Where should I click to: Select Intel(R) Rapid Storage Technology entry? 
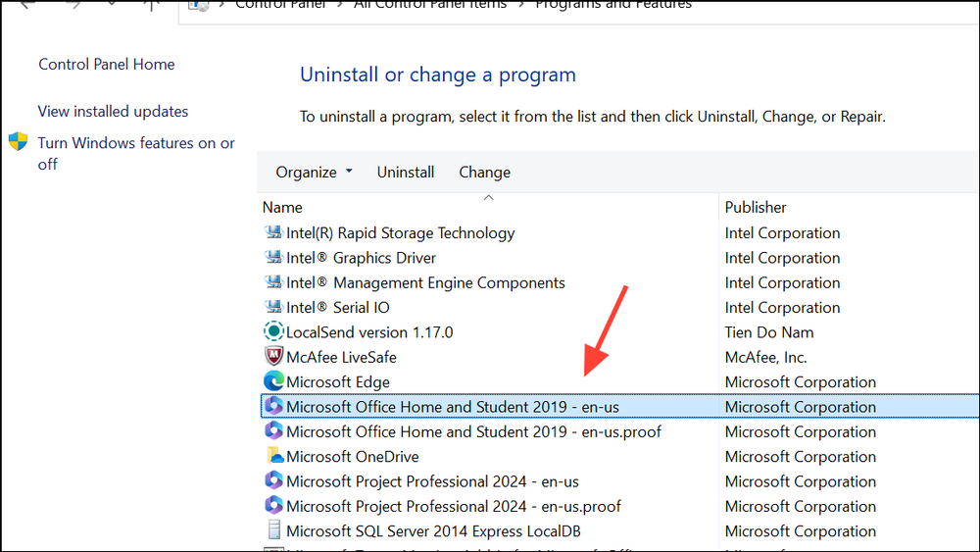[400, 232]
